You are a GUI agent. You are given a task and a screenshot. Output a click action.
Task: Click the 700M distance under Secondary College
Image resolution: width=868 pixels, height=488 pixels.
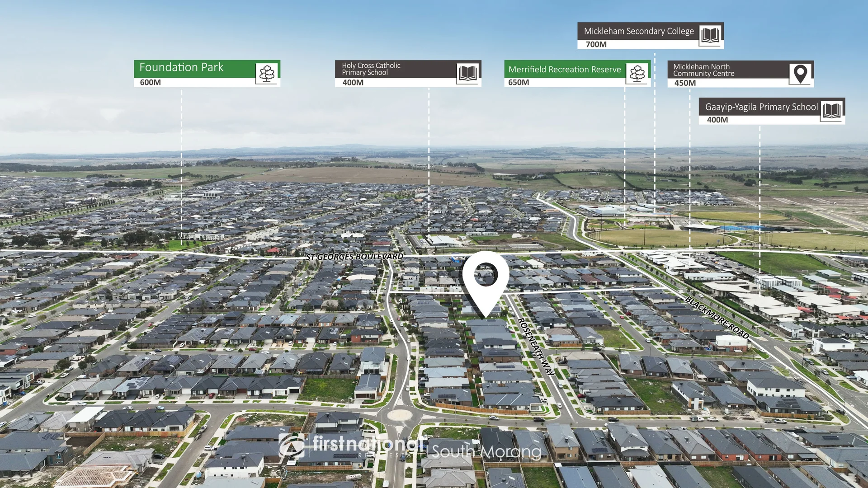click(596, 44)
